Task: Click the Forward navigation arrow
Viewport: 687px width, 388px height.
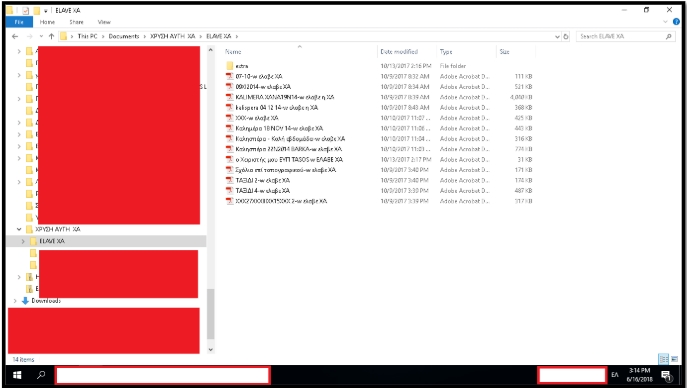Action: click(x=29, y=36)
